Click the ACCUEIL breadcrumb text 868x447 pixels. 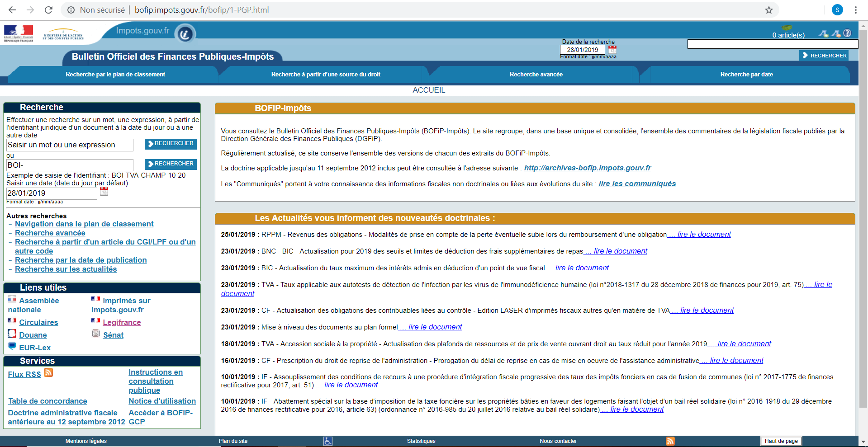coord(429,90)
